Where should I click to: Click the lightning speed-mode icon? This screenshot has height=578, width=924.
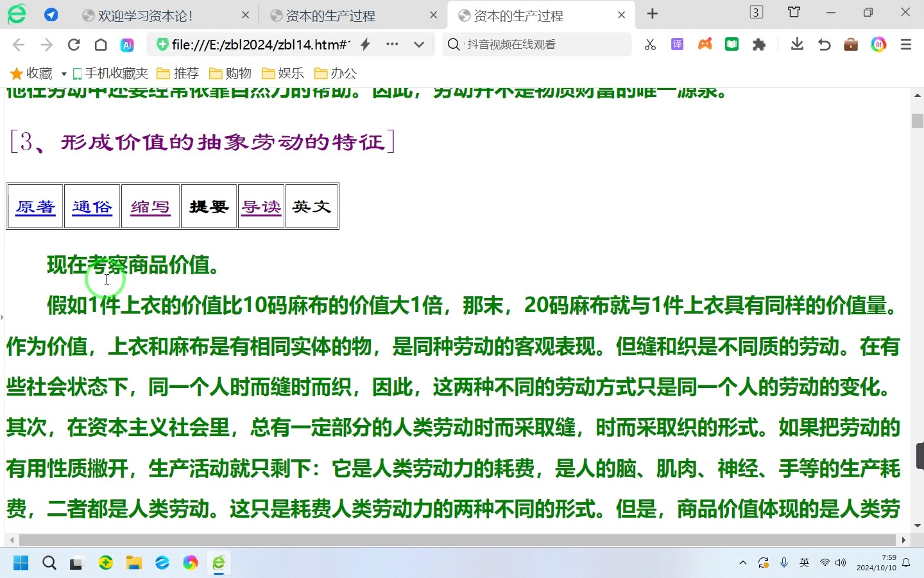366,44
